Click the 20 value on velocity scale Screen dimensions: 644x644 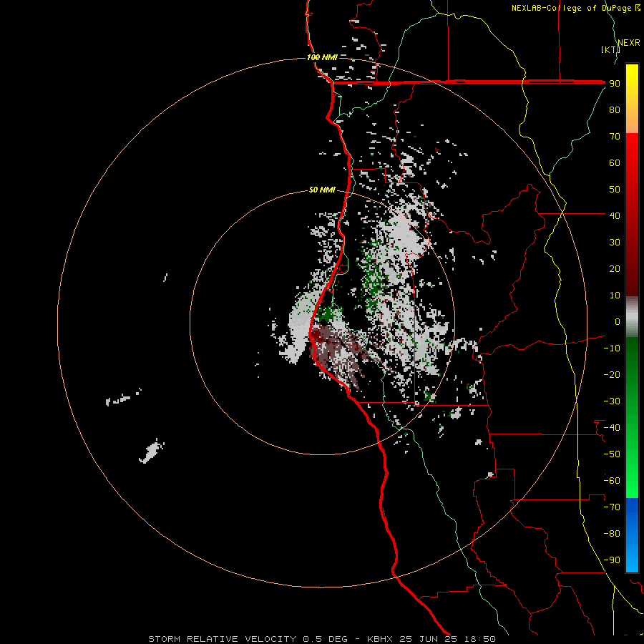coord(615,269)
